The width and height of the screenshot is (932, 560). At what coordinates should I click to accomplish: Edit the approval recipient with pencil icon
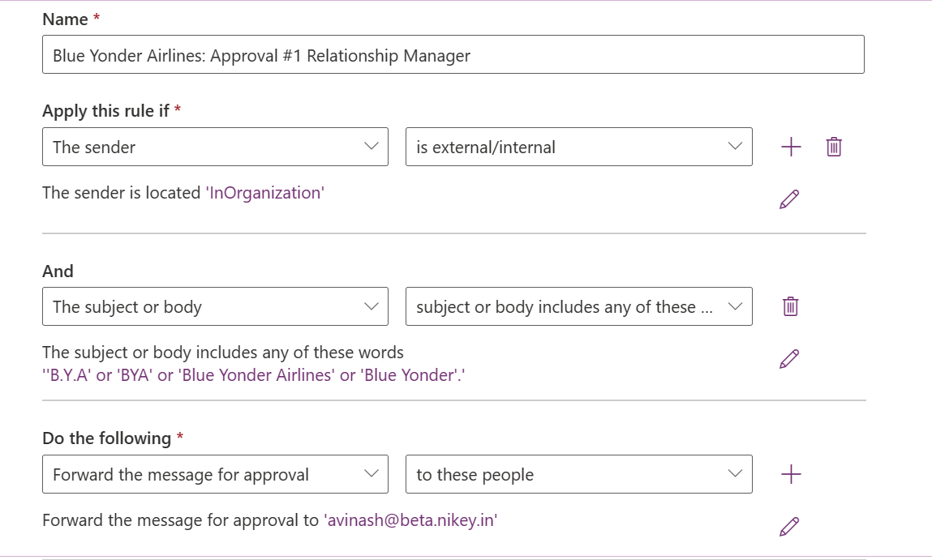[x=788, y=526]
